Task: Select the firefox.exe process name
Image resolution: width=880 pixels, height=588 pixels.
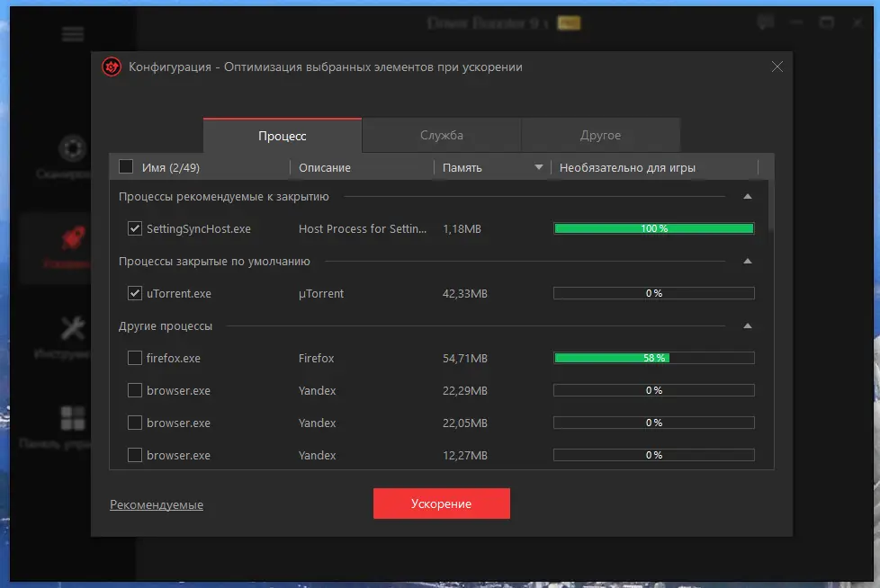Action: [174, 358]
